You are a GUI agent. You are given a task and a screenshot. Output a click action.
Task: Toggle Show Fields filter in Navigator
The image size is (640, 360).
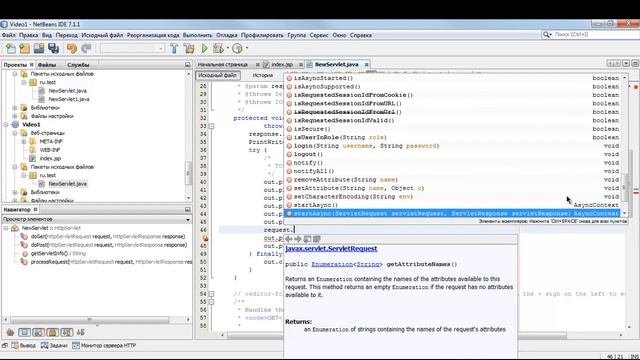click(24, 333)
